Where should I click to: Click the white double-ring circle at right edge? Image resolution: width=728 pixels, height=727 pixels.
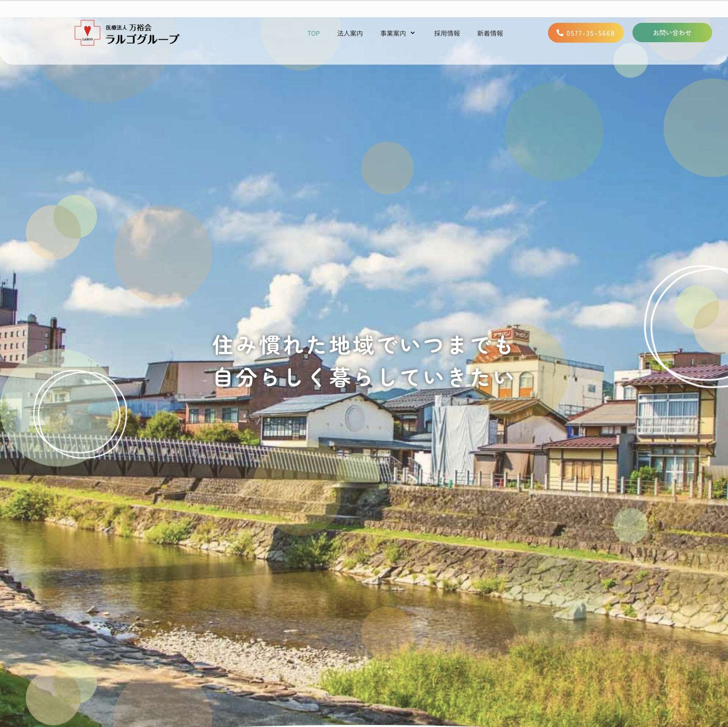689,327
